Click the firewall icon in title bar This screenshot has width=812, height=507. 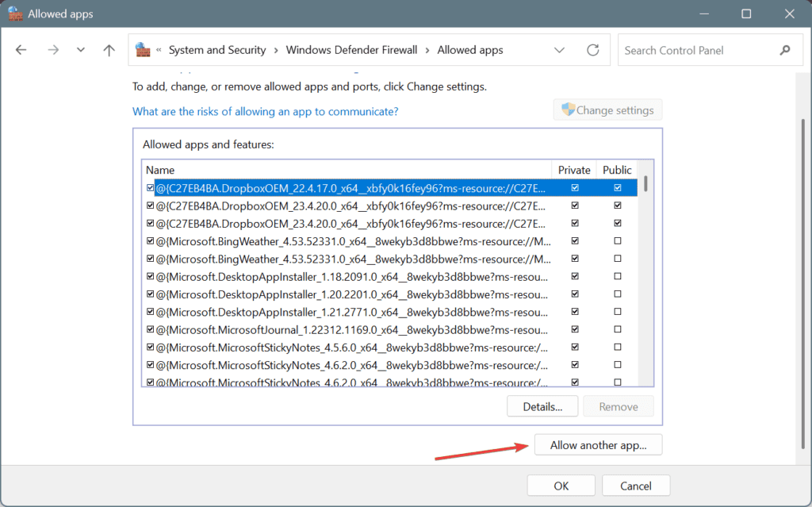[15, 13]
